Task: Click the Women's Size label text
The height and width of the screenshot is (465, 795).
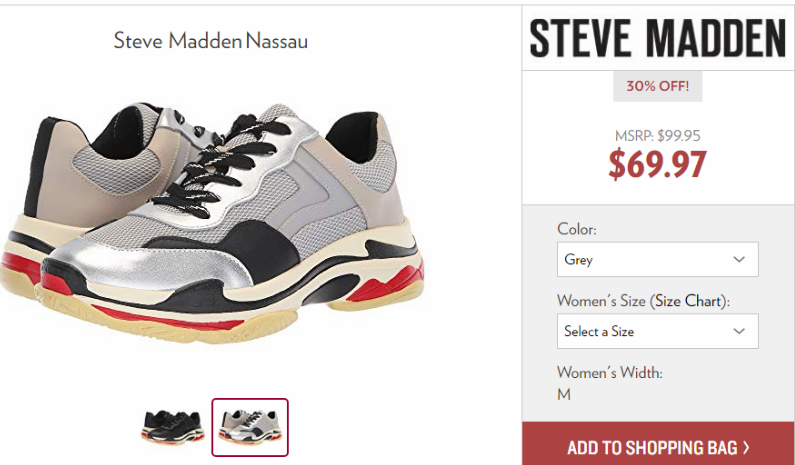Action: [x=601, y=301]
